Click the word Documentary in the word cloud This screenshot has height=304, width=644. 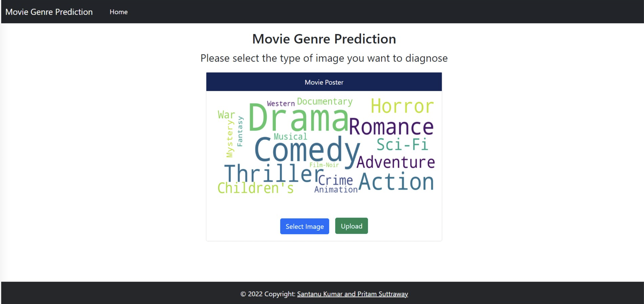(x=325, y=101)
